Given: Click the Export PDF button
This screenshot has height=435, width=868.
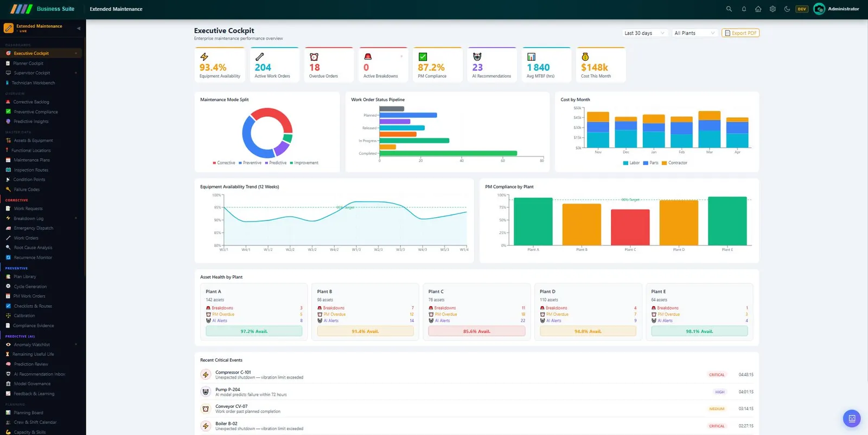Looking at the screenshot, I should coord(741,33).
